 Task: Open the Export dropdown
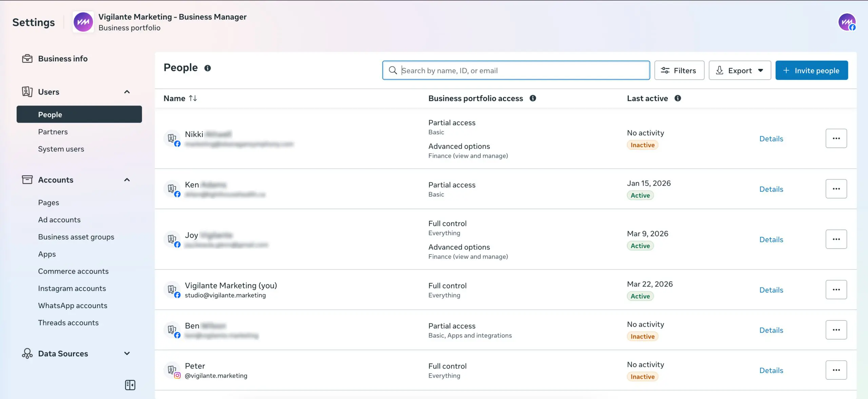739,71
